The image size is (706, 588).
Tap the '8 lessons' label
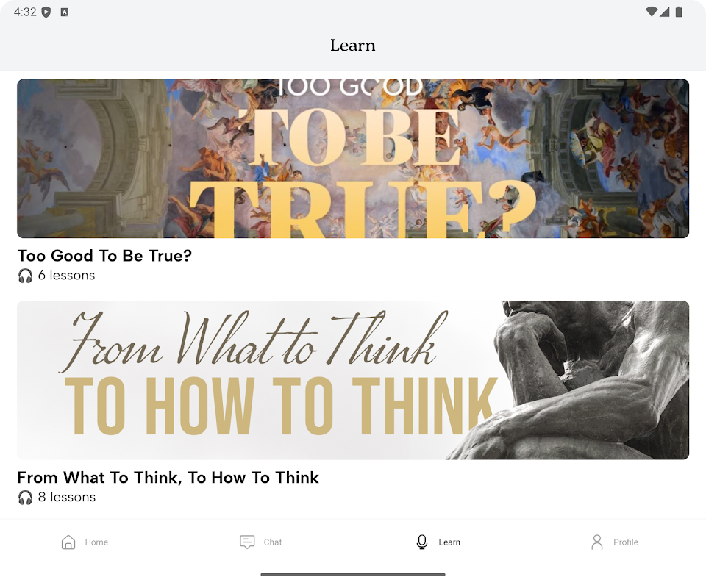[x=67, y=497]
